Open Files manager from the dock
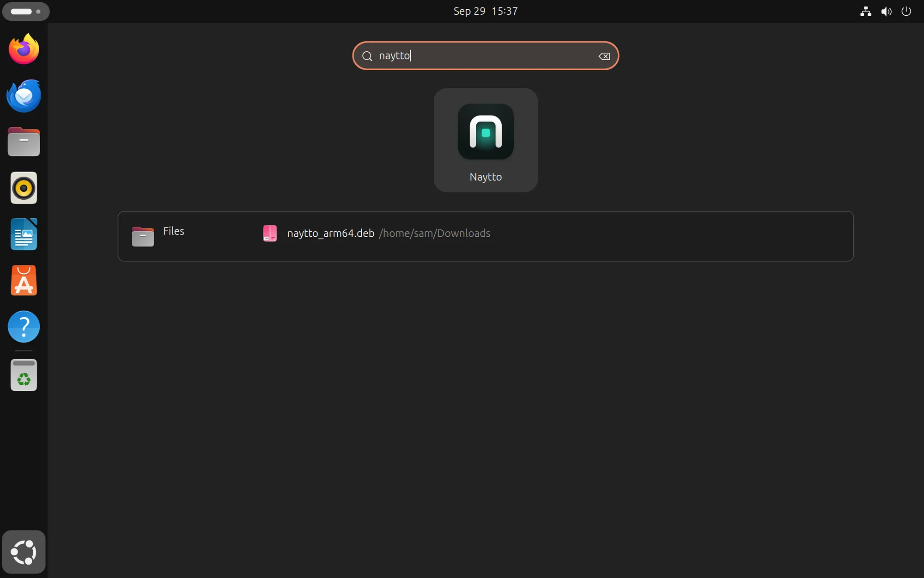924x578 pixels. pyautogui.click(x=24, y=142)
